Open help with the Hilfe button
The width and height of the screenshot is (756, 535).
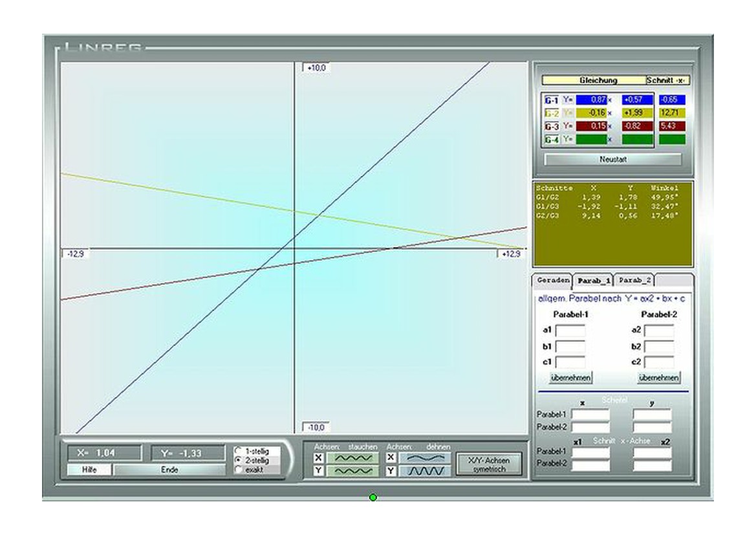[89, 470]
